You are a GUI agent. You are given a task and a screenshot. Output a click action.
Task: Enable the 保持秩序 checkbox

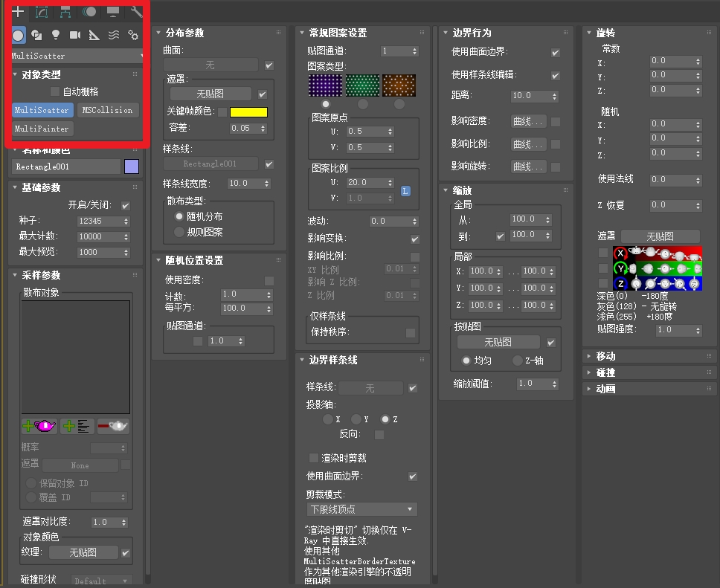coord(411,332)
